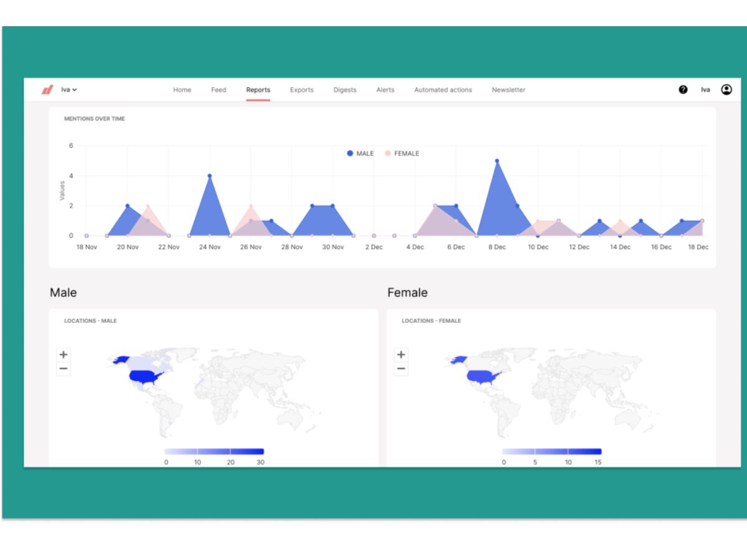This screenshot has width=747, height=560.
Task: Select the 24 Nov male peak data point
Action: coord(210,175)
